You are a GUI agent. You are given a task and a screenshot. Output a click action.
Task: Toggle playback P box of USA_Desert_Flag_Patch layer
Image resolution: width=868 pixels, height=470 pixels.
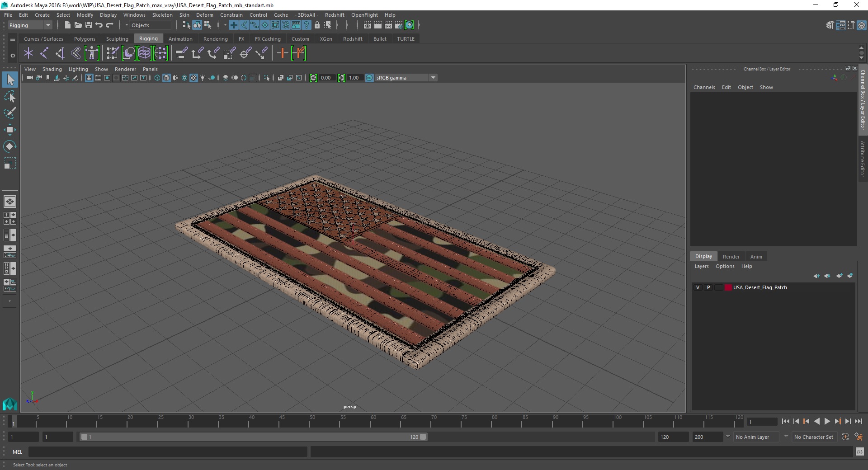click(708, 287)
